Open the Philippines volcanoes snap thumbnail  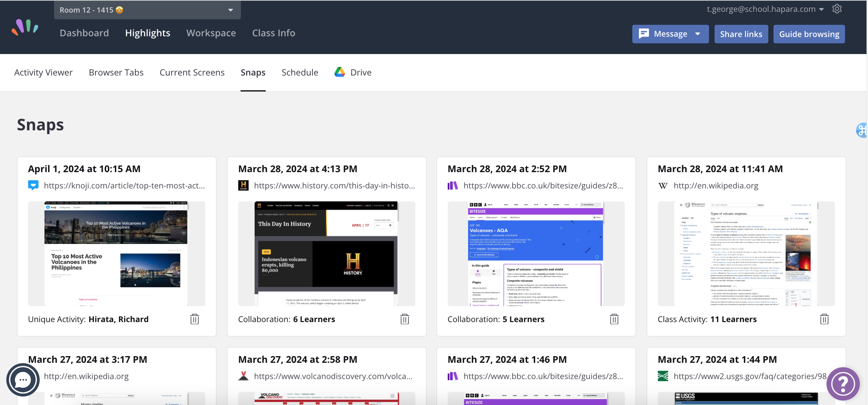[x=116, y=254]
